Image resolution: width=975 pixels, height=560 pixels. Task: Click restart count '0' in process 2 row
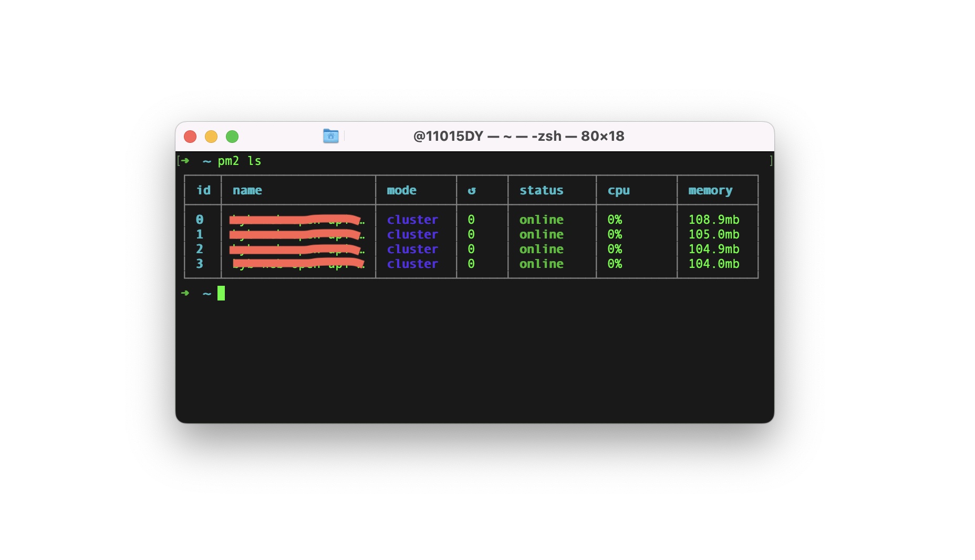[x=471, y=249]
